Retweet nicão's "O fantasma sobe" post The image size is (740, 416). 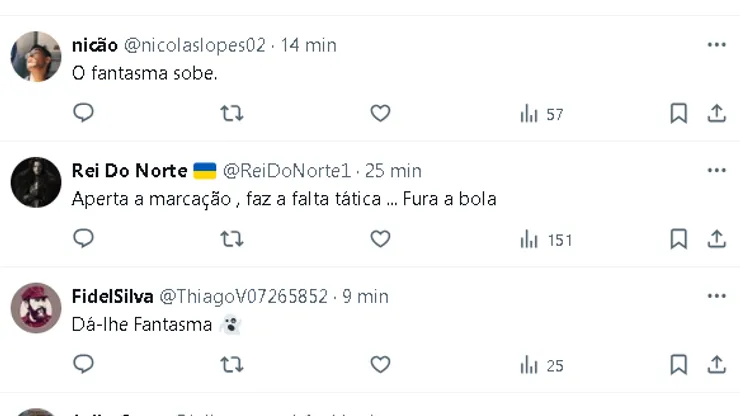(x=231, y=113)
